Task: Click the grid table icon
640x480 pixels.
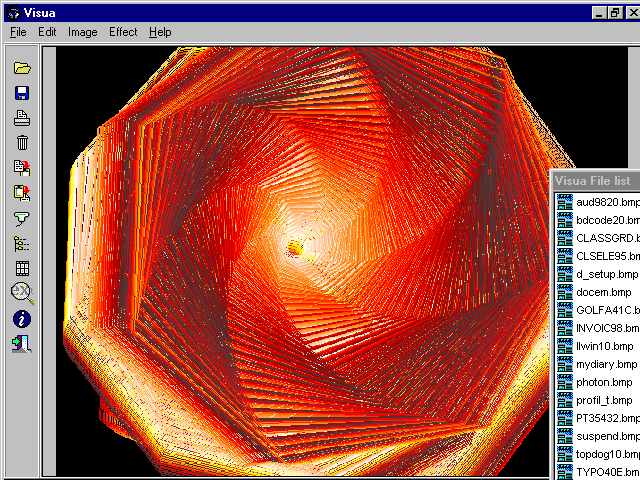Action: 22,268
